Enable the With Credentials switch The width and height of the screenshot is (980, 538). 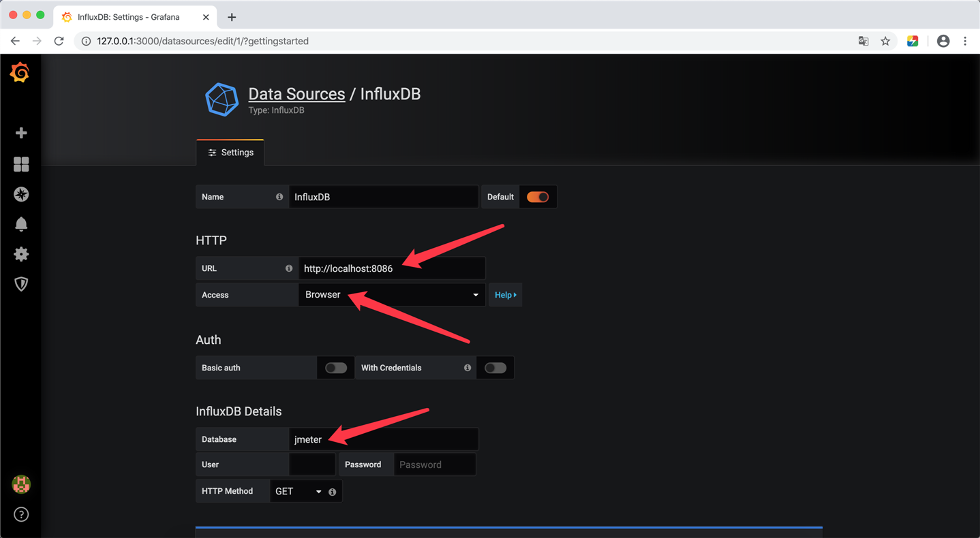[495, 368]
